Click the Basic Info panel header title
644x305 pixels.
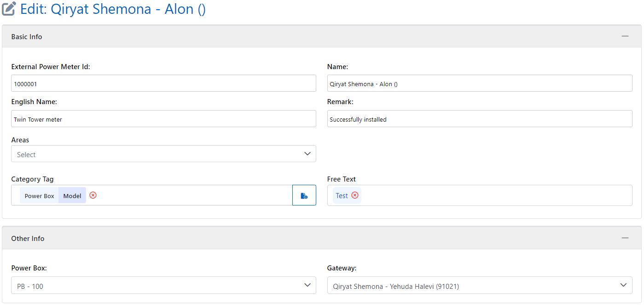point(27,37)
